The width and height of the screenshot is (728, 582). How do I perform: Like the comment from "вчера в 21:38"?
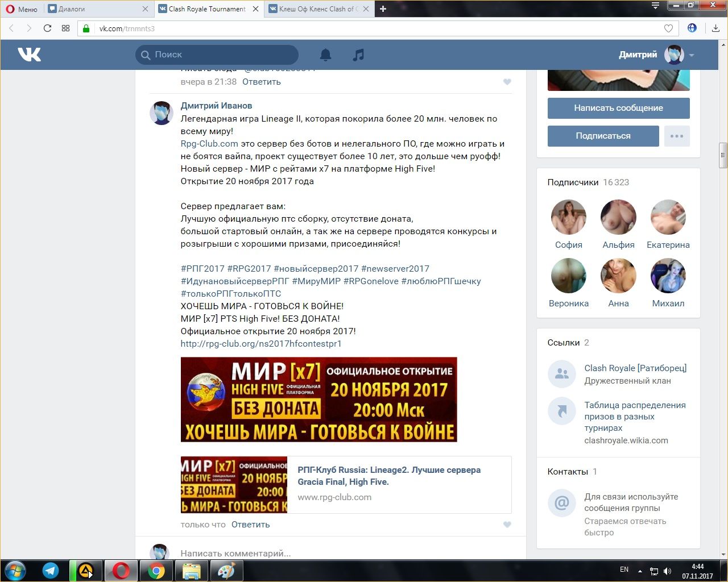pos(507,82)
